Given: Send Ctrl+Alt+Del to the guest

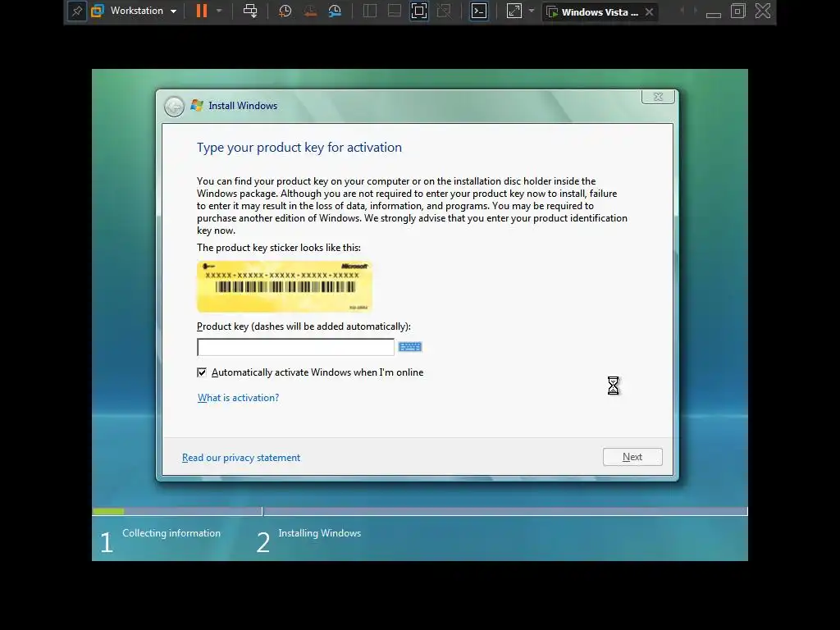Looking at the screenshot, I should coord(250,11).
